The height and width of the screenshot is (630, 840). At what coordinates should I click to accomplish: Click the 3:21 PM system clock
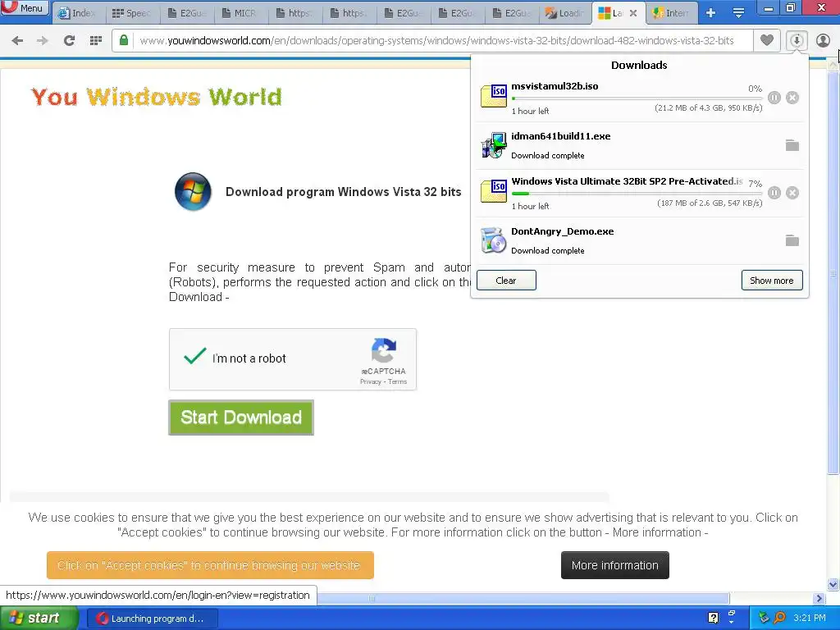point(810,619)
